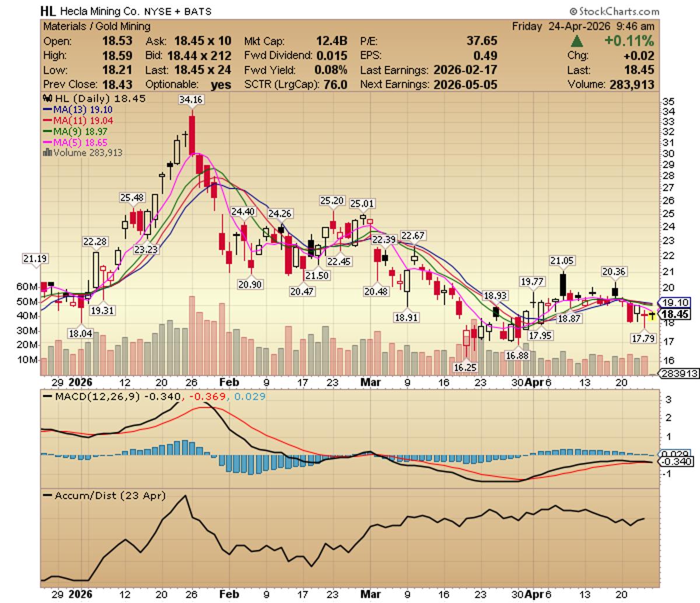Click the StockCharts.com copyright logo

614,11
